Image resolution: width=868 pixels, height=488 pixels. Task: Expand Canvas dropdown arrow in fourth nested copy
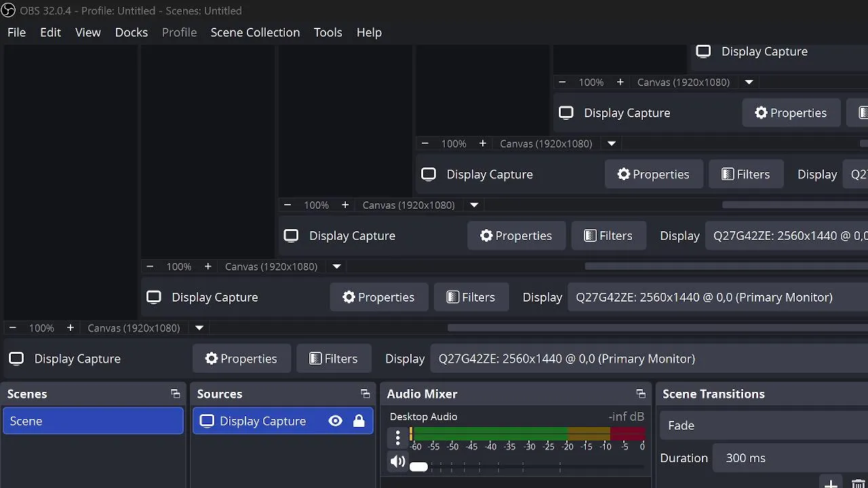tap(749, 82)
